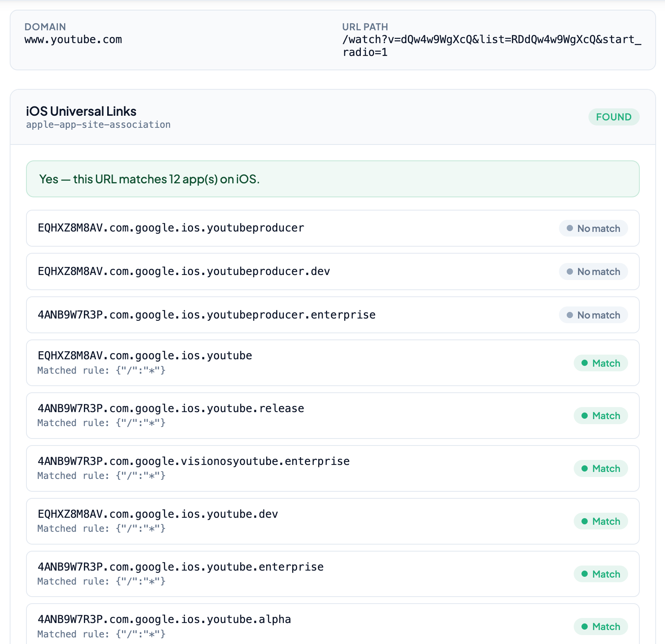Click the apple-app-site-association subtitle
The height and width of the screenshot is (644, 665).
coord(98,125)
